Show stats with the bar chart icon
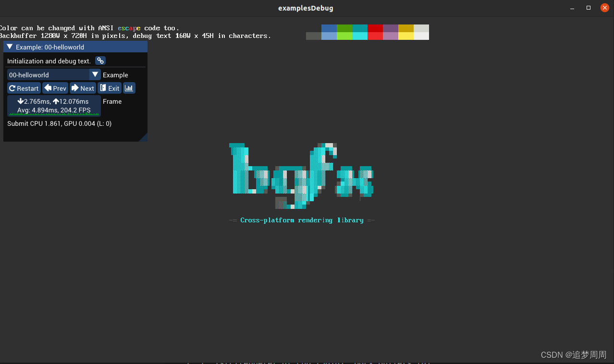 129,88
